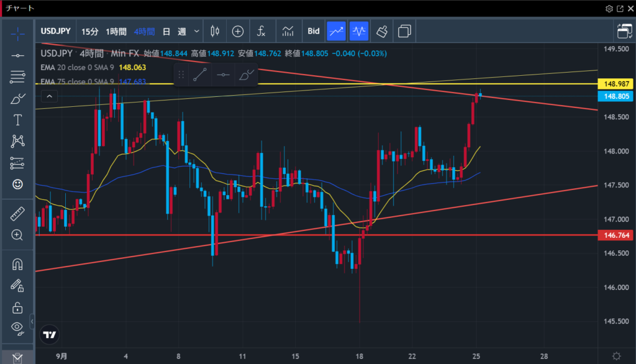
Task: Collapse the indicator legend arrow
Action: tap(49, 96)
